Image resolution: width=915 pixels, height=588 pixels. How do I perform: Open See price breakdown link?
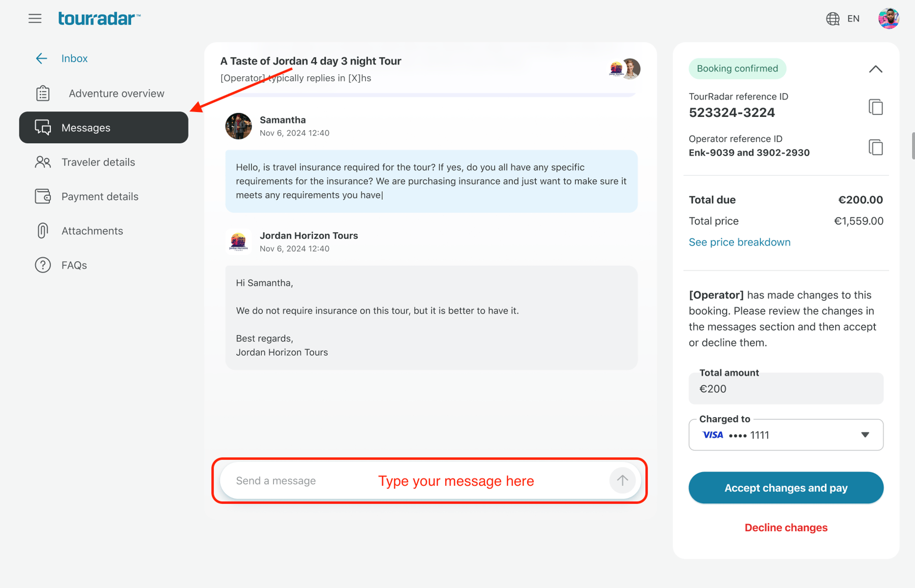pyautogui.click(x=740, y=242)
